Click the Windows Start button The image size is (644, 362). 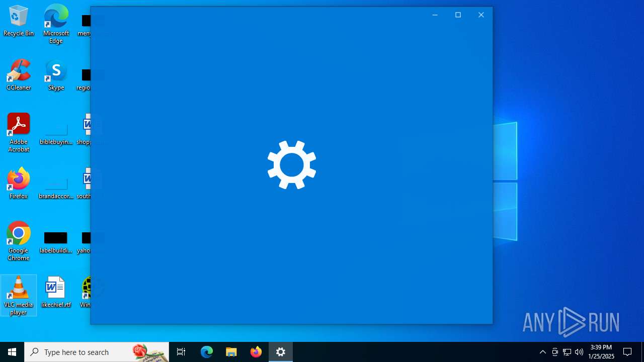coord(12,352)
